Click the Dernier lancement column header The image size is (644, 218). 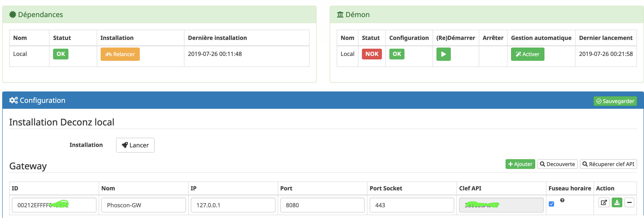[606, 38]
